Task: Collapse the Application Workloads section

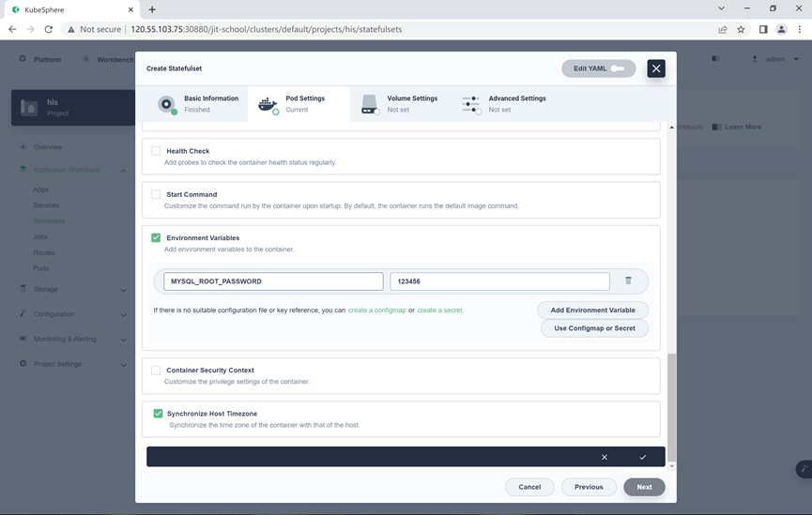Action: coord(123,171)
